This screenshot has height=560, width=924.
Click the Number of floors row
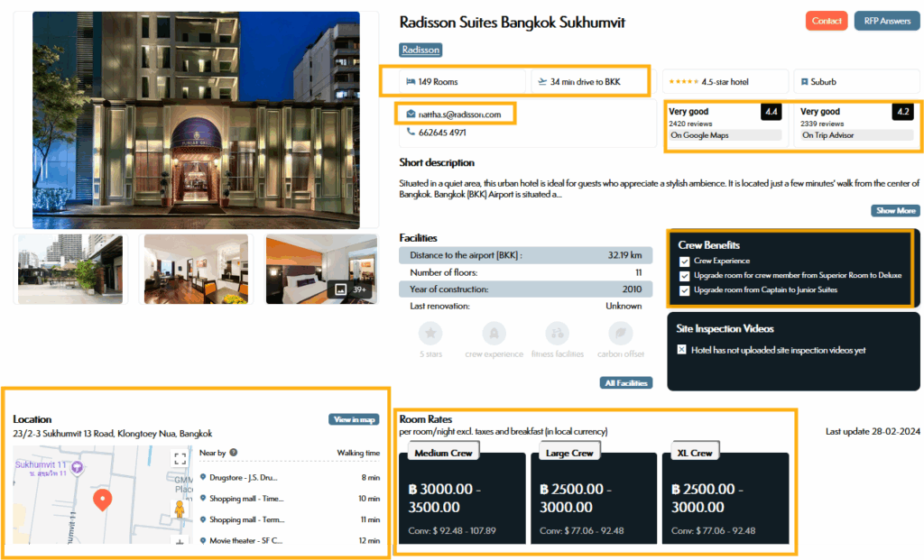pyautogui.click(x=526, y=272)
